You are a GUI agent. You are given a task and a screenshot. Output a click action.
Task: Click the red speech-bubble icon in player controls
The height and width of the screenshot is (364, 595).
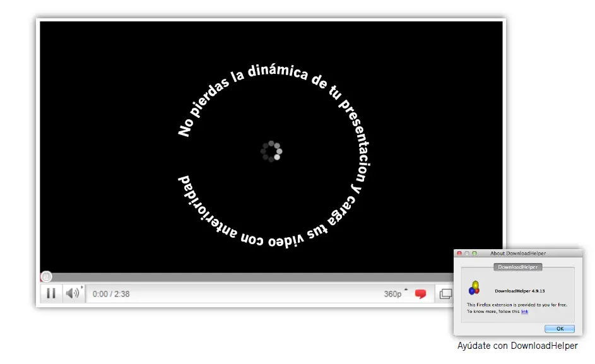(x=420, y=294)
